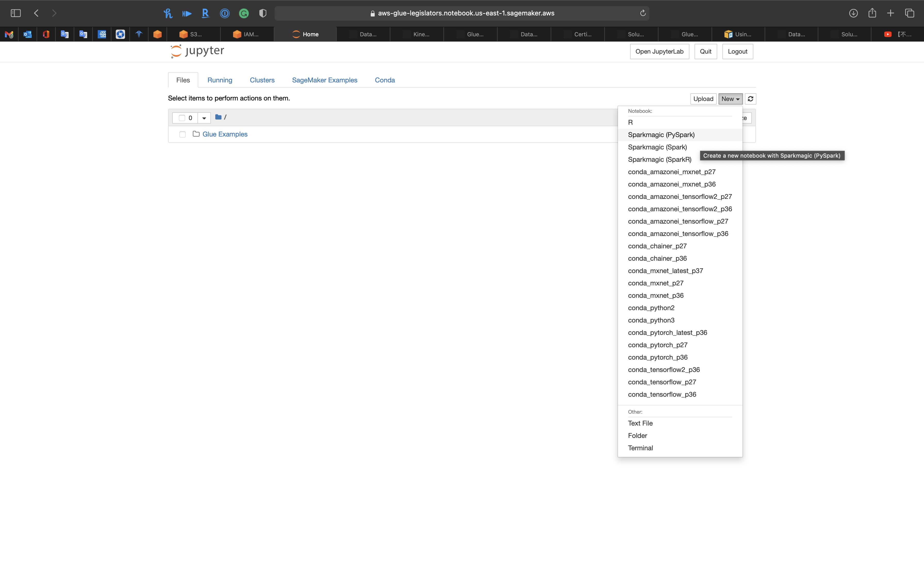Open Terminal from the Other section

point(640,448)
